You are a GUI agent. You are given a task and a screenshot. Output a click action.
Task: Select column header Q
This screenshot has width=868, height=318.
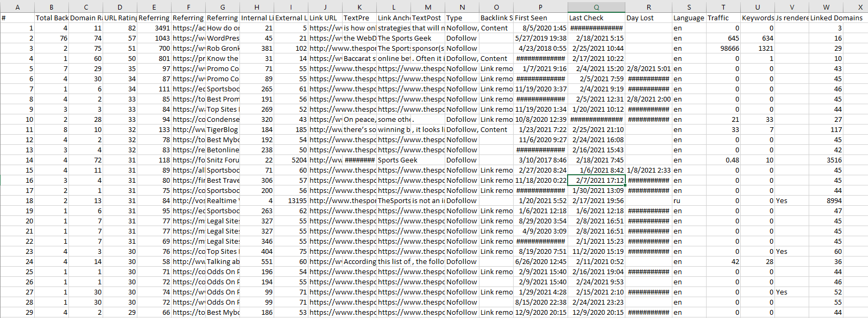tap(596, 7)
